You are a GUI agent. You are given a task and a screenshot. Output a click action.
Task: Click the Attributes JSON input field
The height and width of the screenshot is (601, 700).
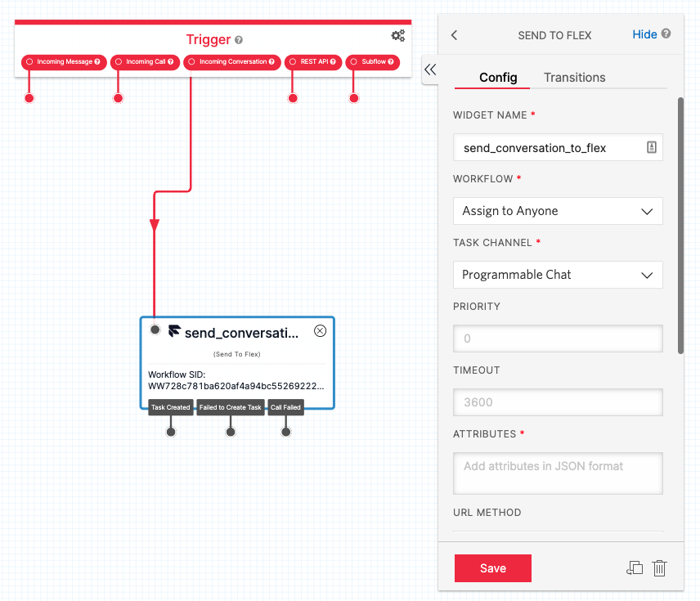(558, 473)
